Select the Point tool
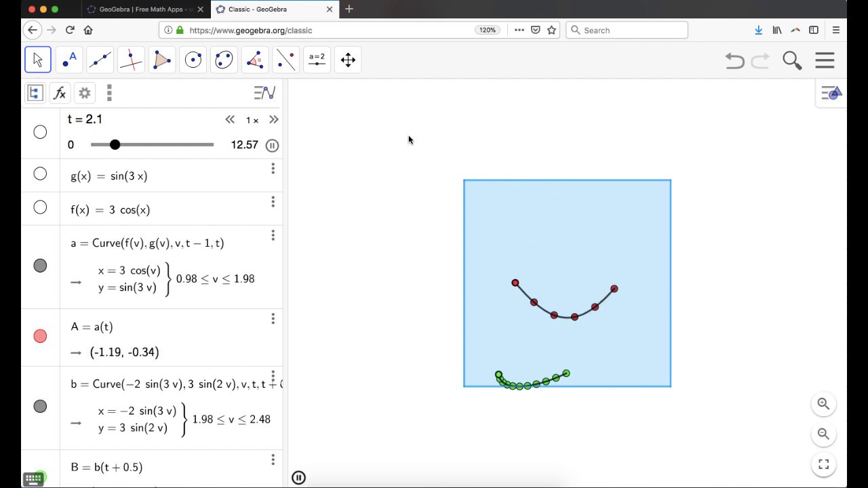This screenshot has height=488, width=868. 69,60
